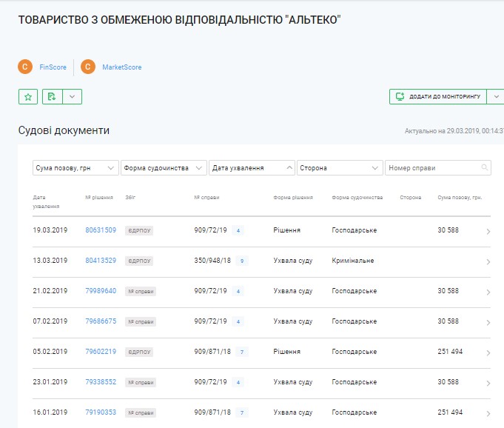Open dropdown arrow next to export button
504x428 pixels.
click(72, 96)
